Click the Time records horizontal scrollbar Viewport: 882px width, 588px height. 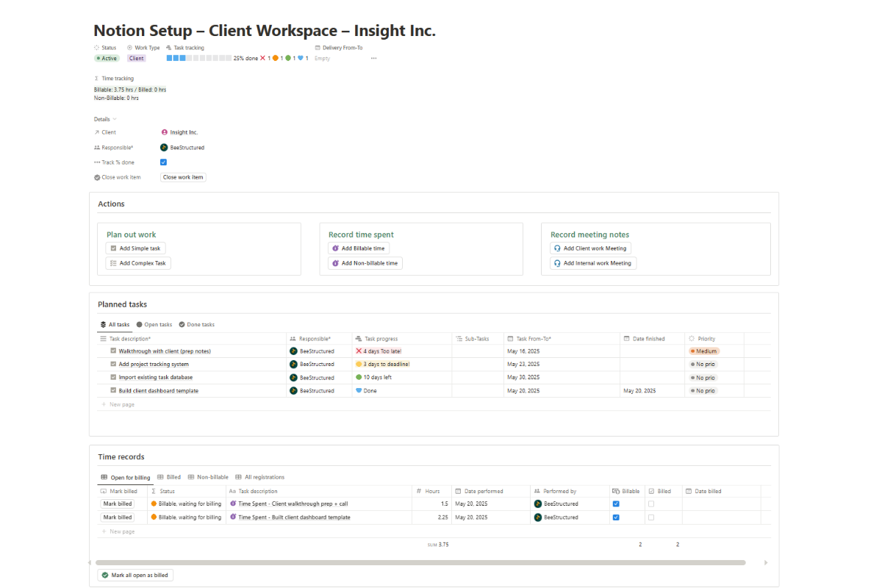point(420,563)
